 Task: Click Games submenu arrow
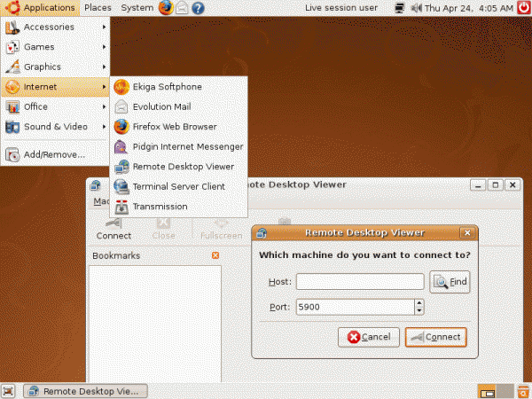pyautogui.click(x=104, y=47)
